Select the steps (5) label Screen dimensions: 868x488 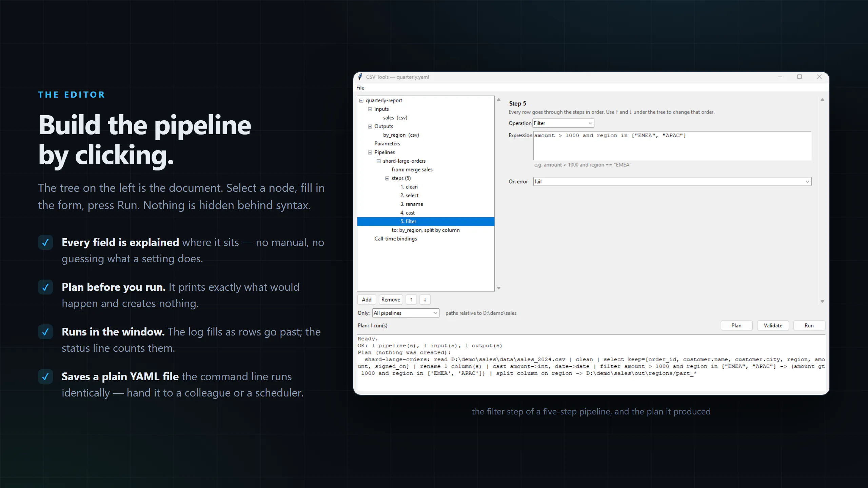coord(401,178)
